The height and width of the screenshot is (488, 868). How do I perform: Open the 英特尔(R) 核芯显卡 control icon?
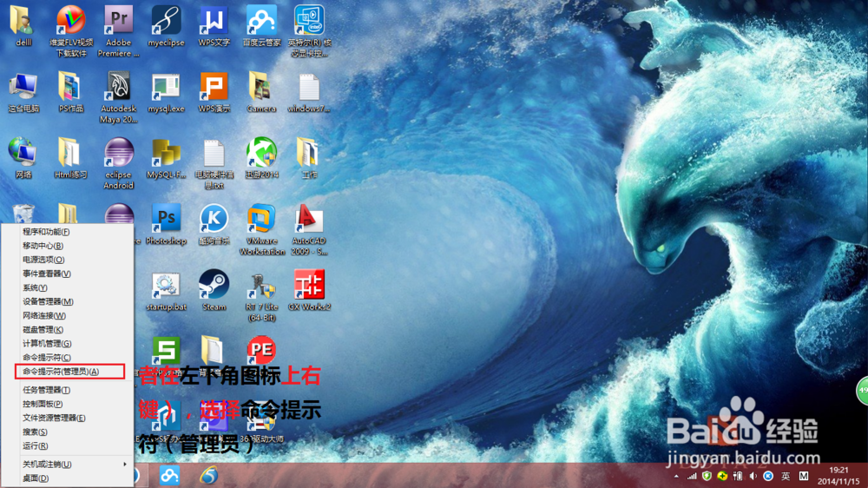(310, 30)
